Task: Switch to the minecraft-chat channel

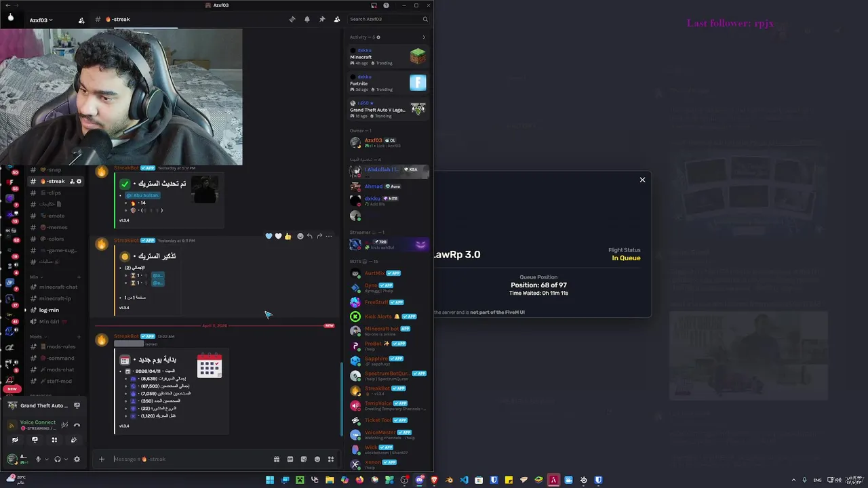Action: click(56, 287)
